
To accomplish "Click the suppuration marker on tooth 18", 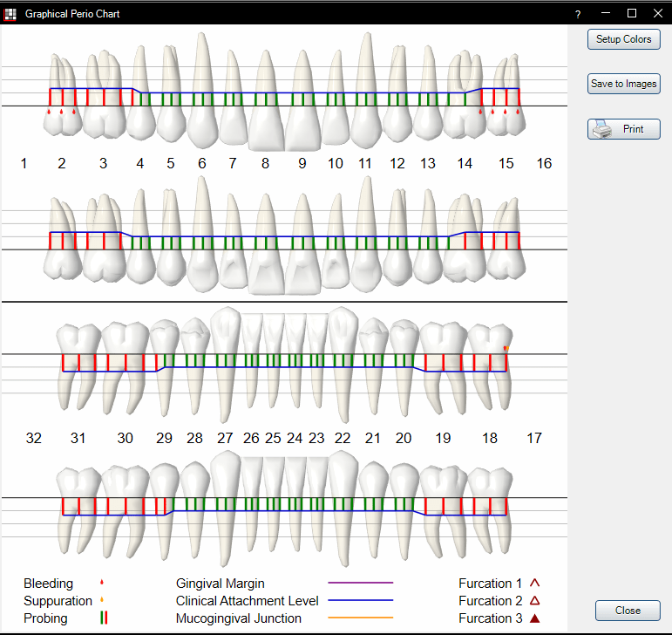I will point(506,349).
